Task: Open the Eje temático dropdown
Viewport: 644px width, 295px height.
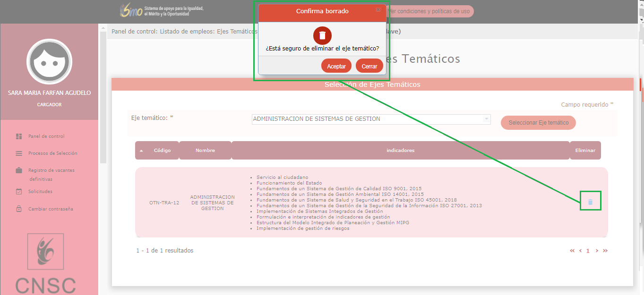Action: pyautogui.click(x=371, y=119)
